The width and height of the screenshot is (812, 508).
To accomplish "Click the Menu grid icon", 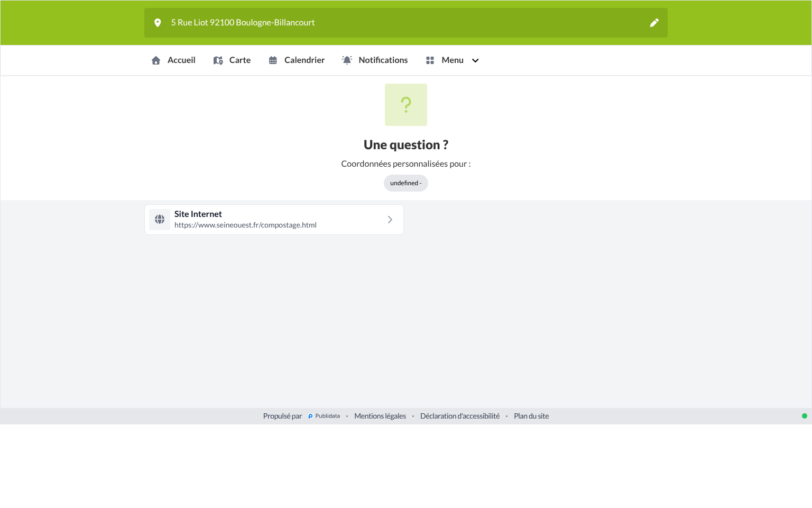I will pyautogui.click(x=430, y=60).
